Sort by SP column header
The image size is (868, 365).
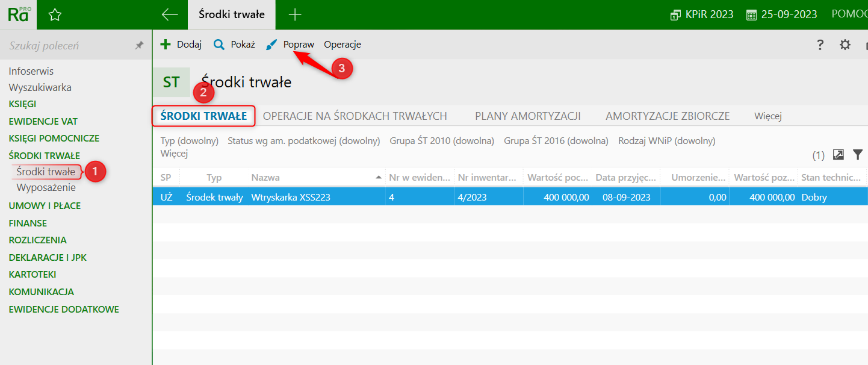[166, 177]
